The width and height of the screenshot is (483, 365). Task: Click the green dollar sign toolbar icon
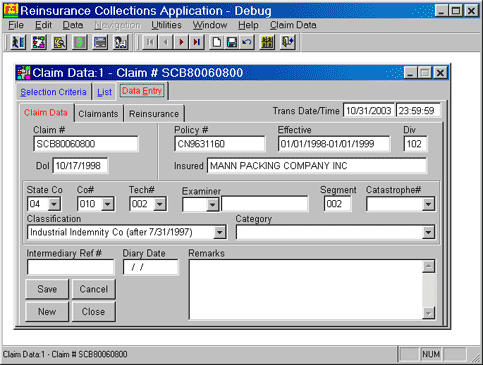tap(80, 42)
